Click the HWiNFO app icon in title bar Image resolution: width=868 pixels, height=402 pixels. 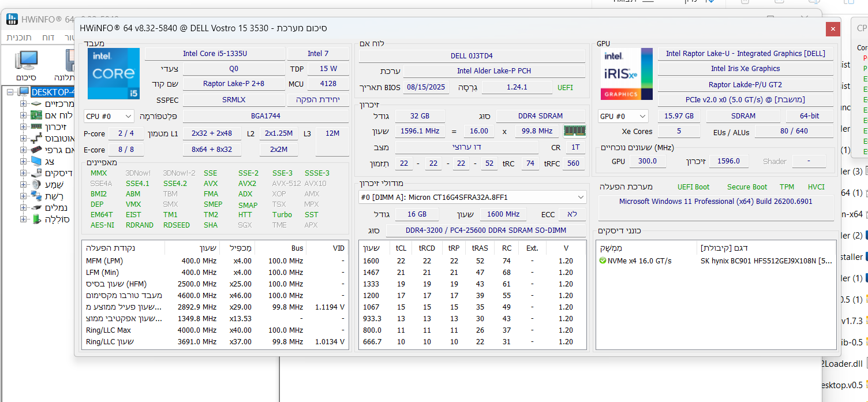click(12, 19)
